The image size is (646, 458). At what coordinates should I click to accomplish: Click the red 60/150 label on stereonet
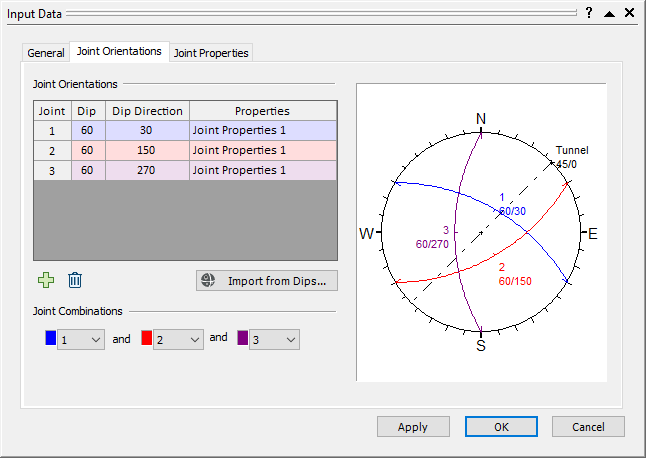[x=515, y=281]
